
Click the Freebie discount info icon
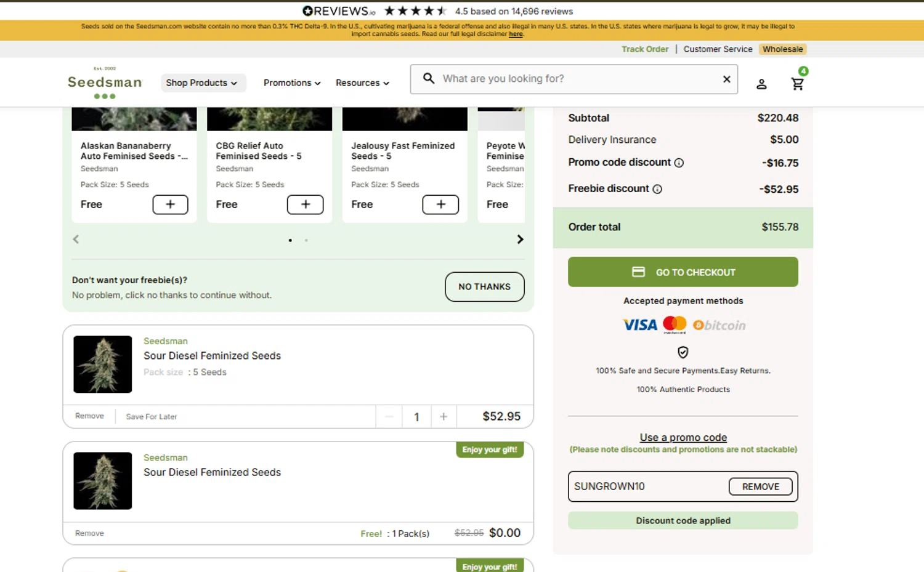(x=657, y=189)
